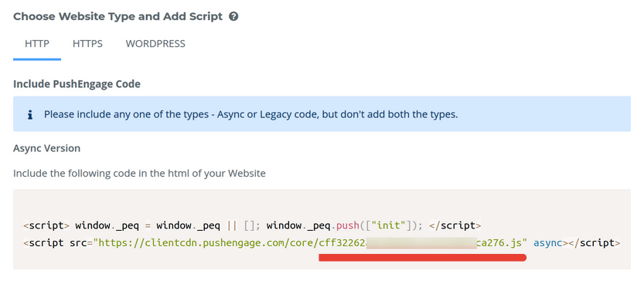The height and width of the screenshot is (291, 644).
Task: Switch to the HTTPS tab
Action: click(x=87, y=44)
